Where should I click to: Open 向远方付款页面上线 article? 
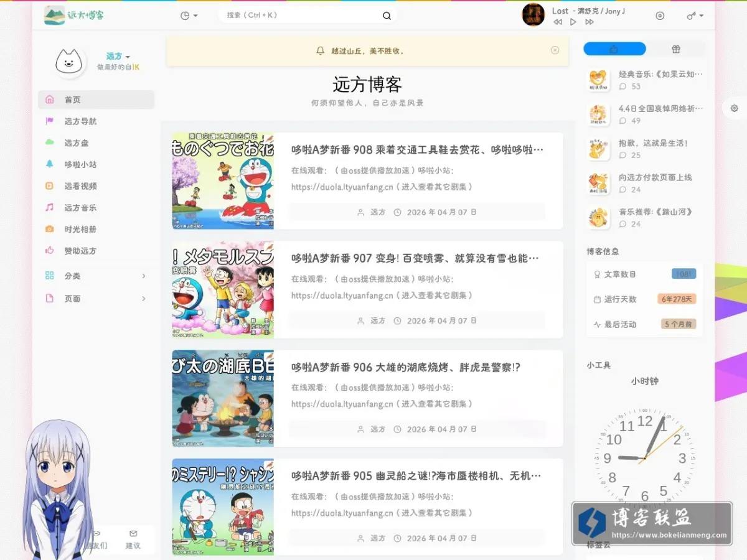point(655,177)
